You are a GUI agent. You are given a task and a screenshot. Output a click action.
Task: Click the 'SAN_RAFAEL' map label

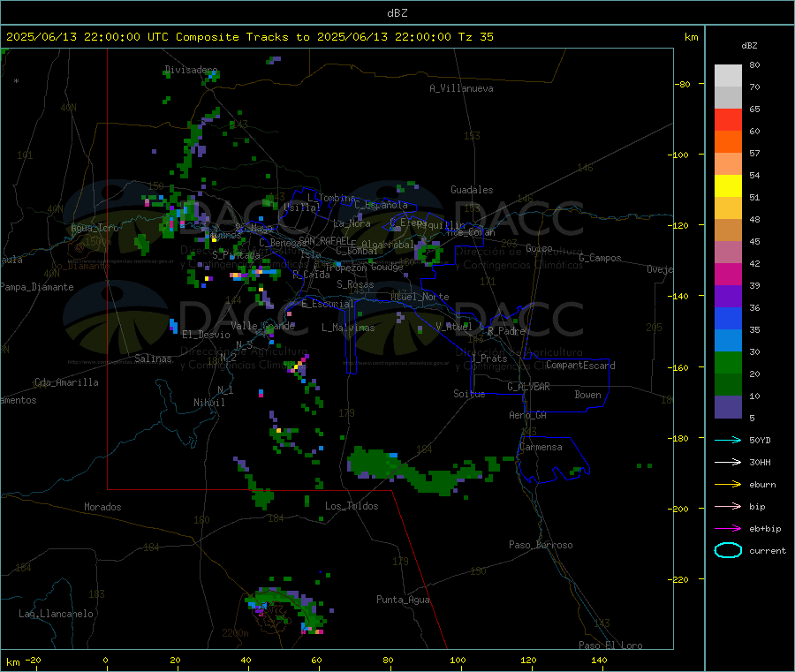pos(324,241)
